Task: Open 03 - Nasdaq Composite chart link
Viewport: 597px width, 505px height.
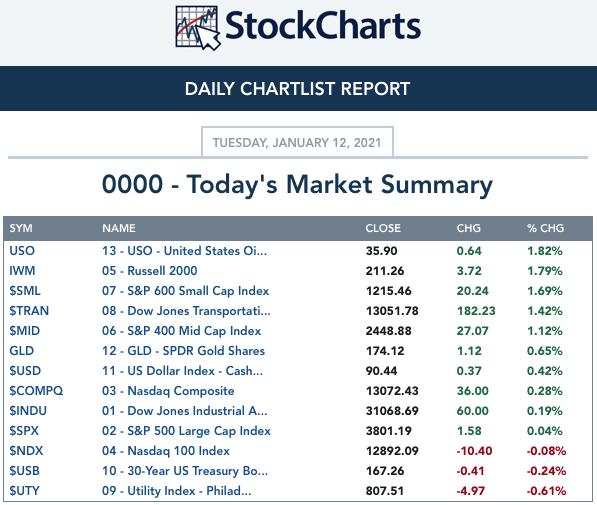Action: pos(168,391)
